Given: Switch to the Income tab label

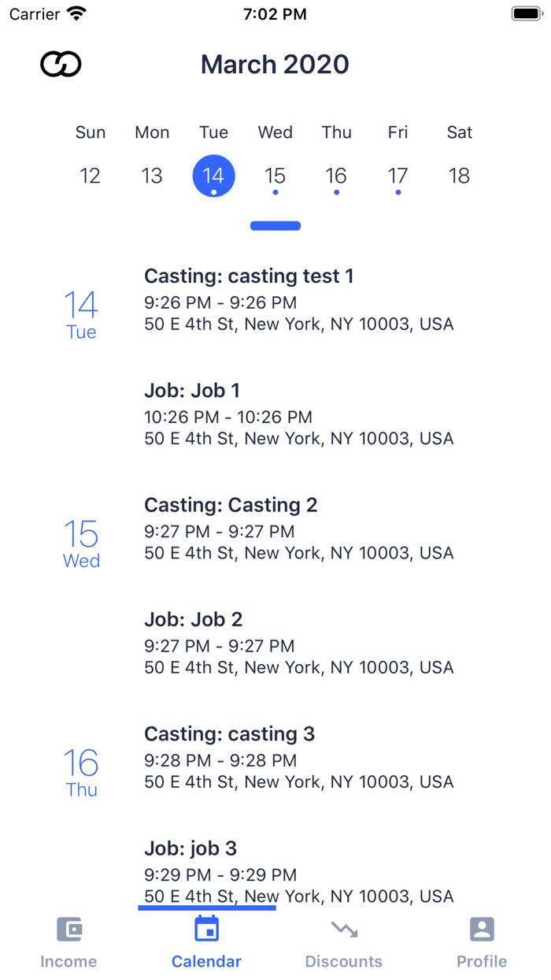Looking at the screenshot, I should pos(68,961).
